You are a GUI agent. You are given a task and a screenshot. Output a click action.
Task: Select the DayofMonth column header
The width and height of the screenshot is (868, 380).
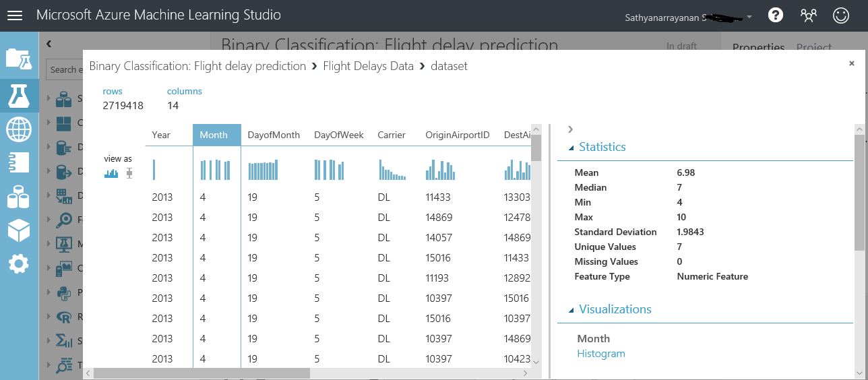274,135
